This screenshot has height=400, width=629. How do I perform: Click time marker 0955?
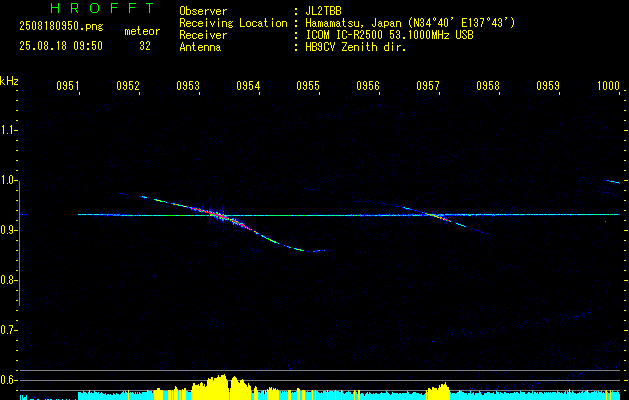[308, 86]
